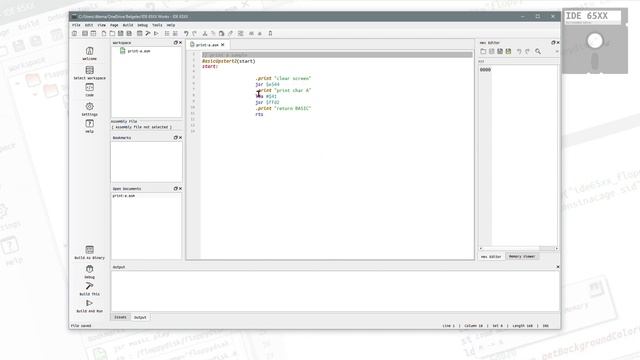This screenshot has width=640, height=360.
Task: Open the Edit menu
Action: pyautogui.click(x=89, y=25)
